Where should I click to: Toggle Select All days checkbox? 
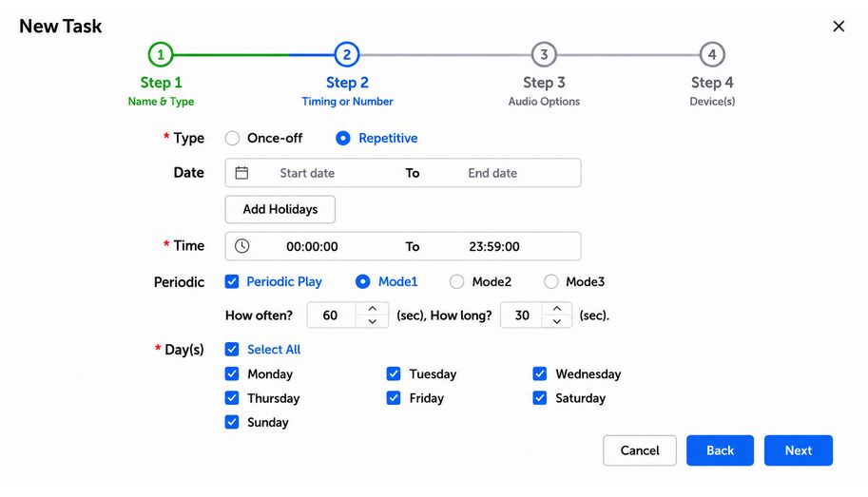tap(232, 349)
